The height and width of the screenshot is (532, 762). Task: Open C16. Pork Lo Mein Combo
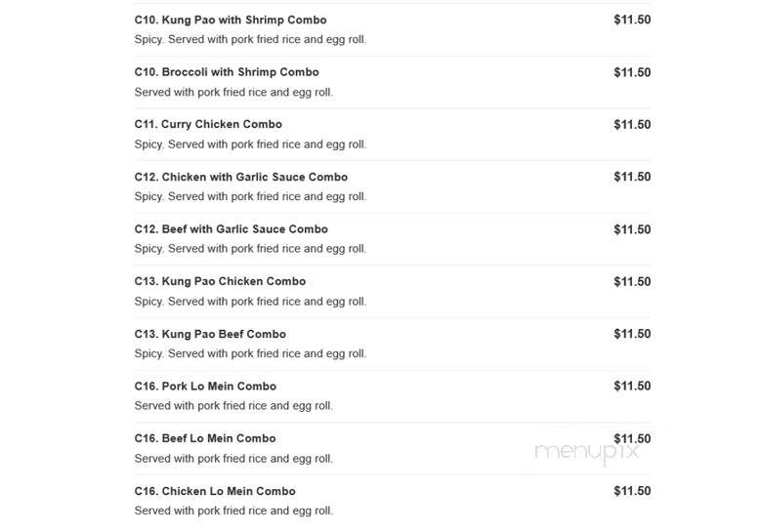pos(205,387)
